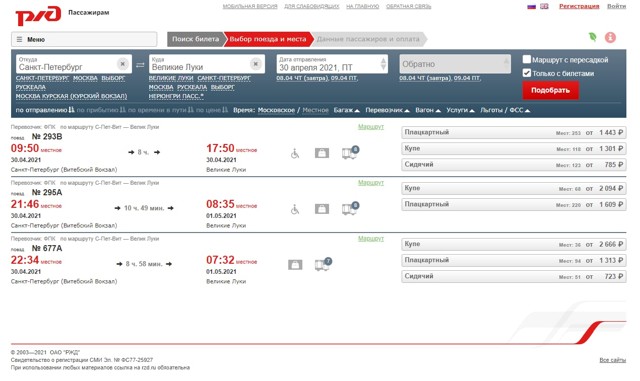Go to Поиск билета step
The height and width of the screenshot is (381, 640).
tap(196, 39)
